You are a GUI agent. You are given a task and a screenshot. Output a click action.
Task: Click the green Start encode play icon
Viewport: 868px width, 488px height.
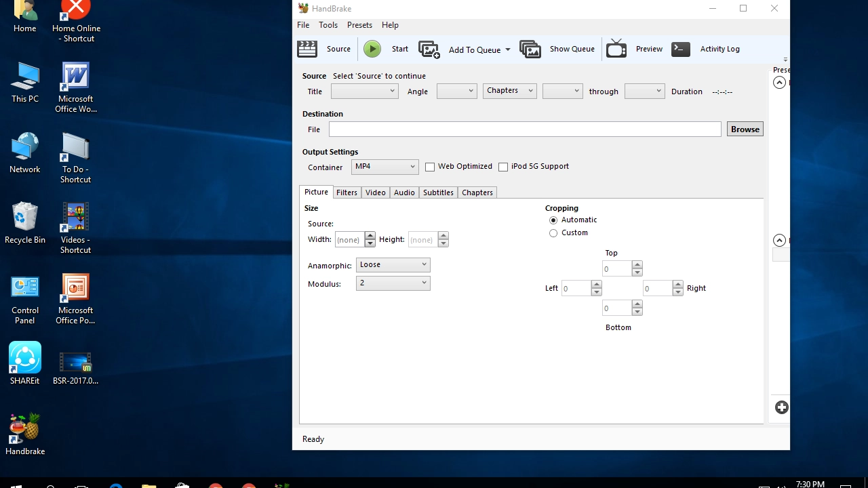pos(372,49)
